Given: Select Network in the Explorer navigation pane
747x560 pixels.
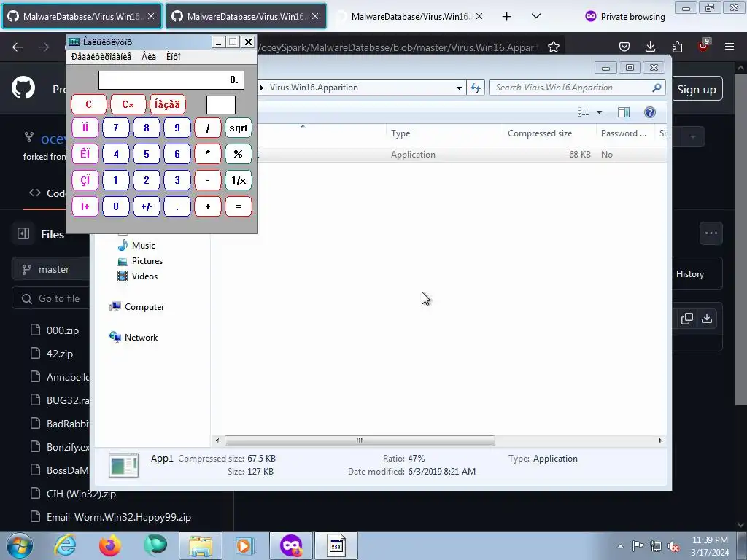Looking at the screenshot, I should pyautogui.click(x=134, y=337).
